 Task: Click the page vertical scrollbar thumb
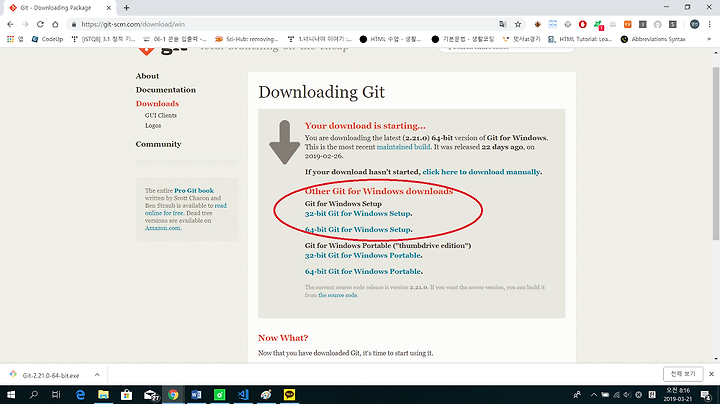[x=715, y=154]
